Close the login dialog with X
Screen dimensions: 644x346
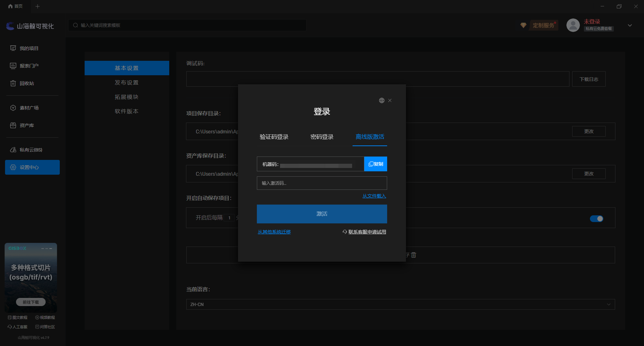click(390, 100)
